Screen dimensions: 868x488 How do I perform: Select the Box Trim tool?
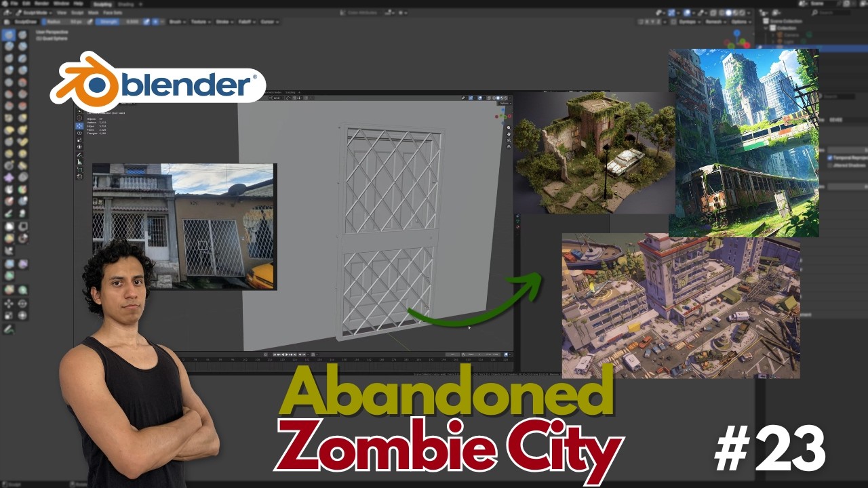point(22,238)
